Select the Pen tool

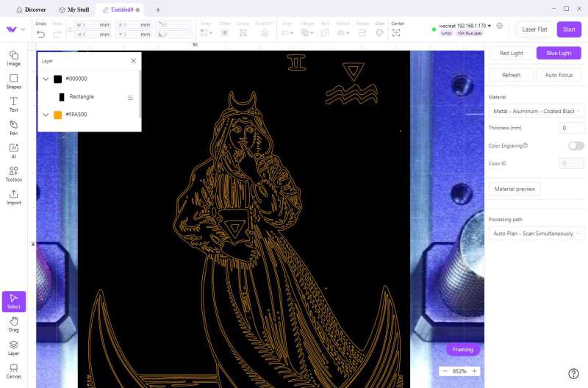(13, 128)
